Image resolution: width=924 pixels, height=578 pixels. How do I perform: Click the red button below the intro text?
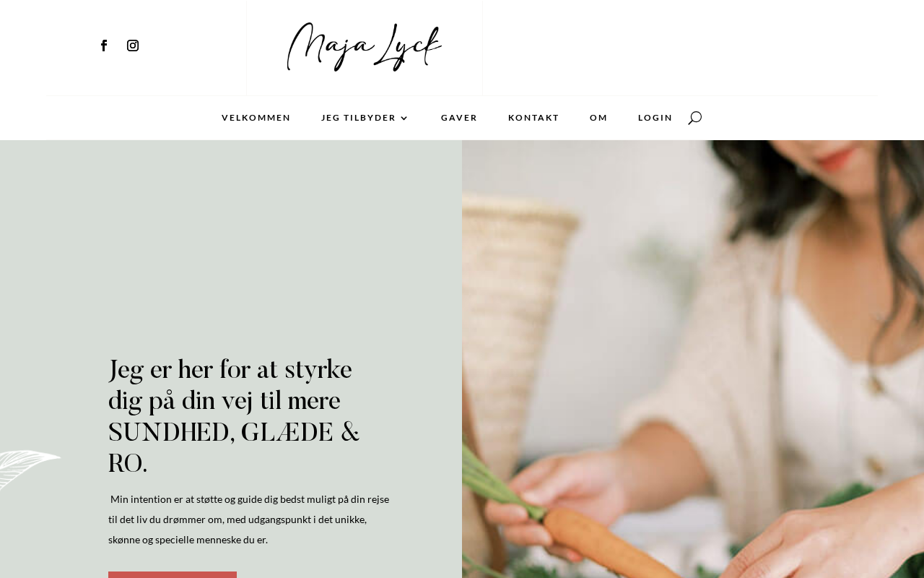pyautogui.click(x=173, y=574)
